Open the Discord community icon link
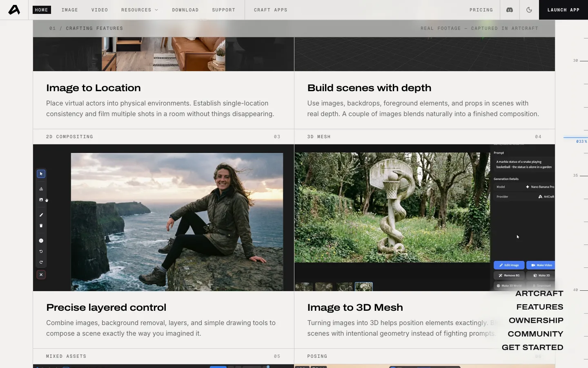Image resolution: width=588 pixels, height=368 pixels. (x=510, y=10)
